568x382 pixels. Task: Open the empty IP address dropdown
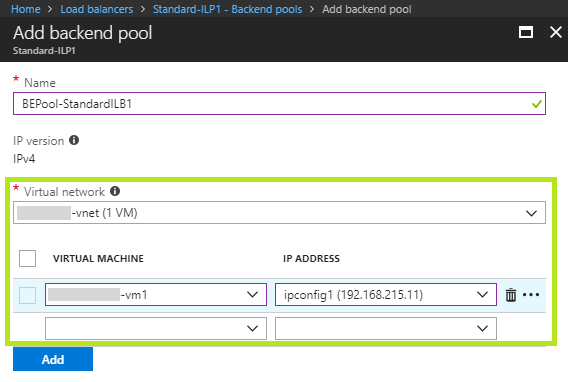[386, 328]
